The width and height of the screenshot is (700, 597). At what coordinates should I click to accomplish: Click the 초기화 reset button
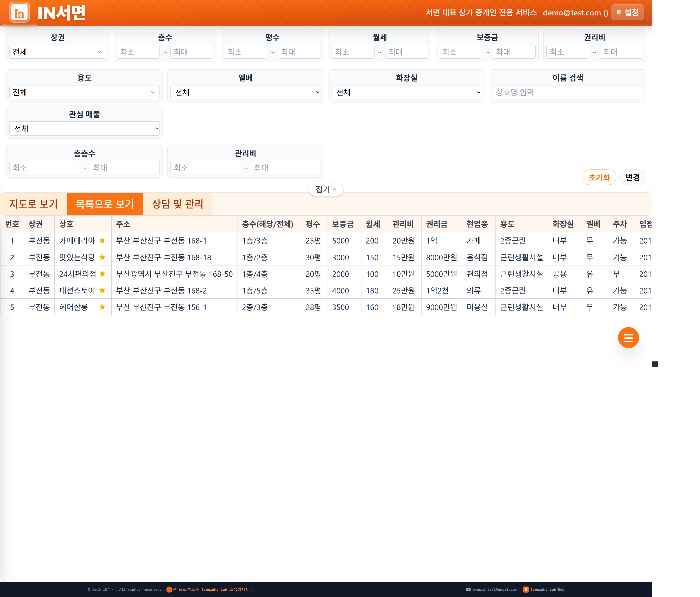[599, 177]
